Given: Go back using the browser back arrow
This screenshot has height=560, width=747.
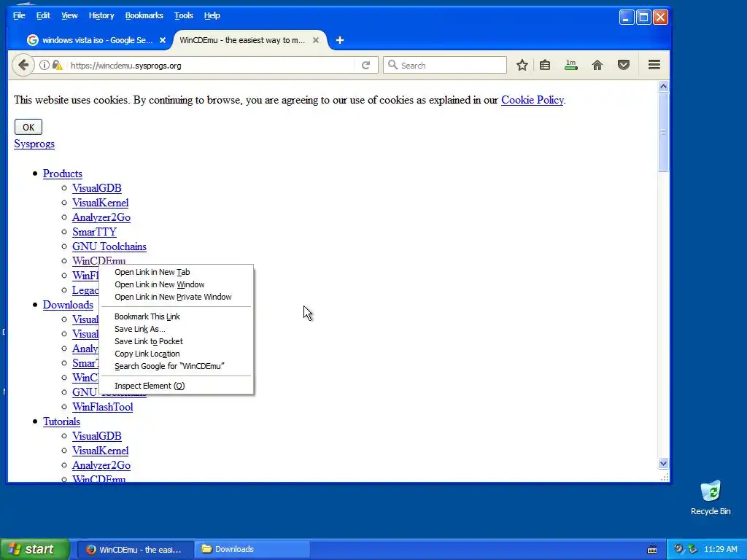Looking at the screenshot, I should coord(23,65).
